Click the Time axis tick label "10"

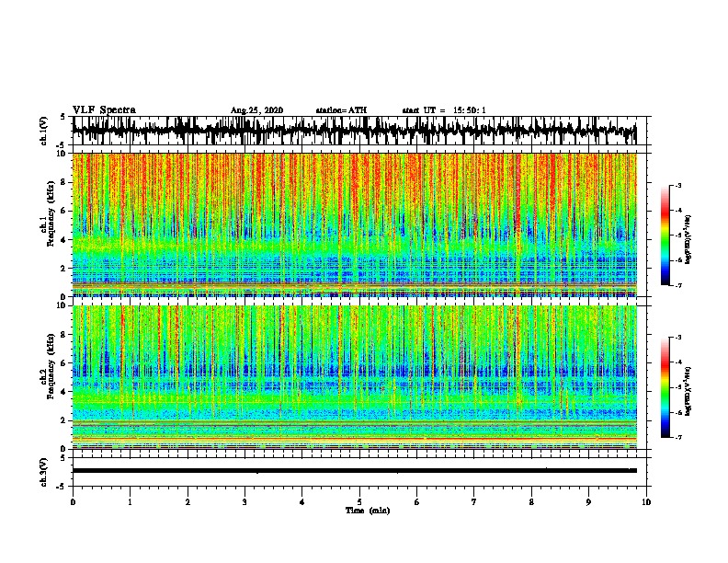coord(646,502)
